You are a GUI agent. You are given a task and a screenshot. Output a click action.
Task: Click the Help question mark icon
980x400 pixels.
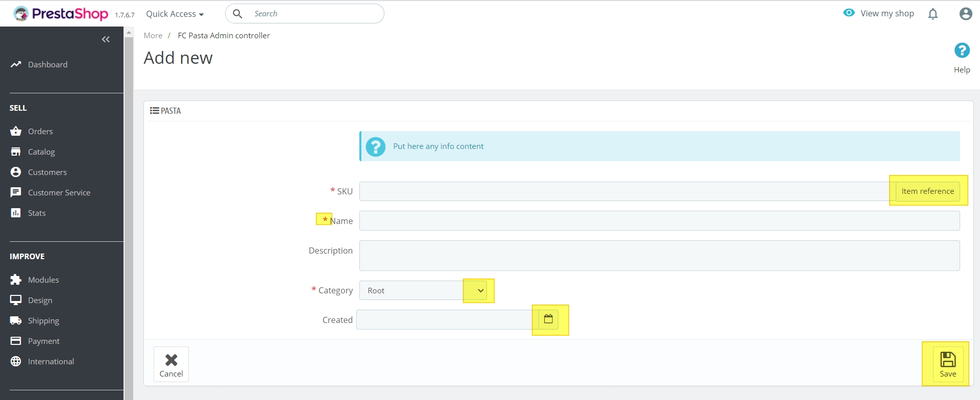coord(962,51)
